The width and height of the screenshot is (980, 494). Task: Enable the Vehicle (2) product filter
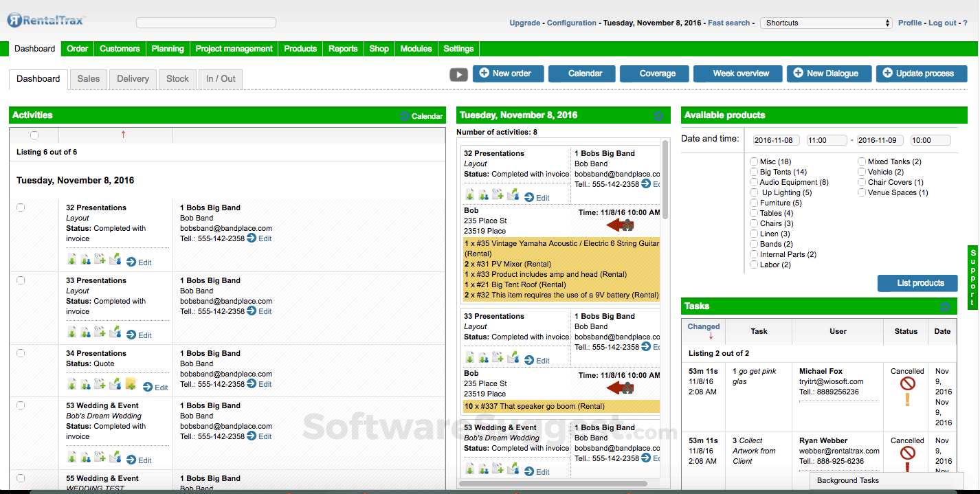(861, 171)
